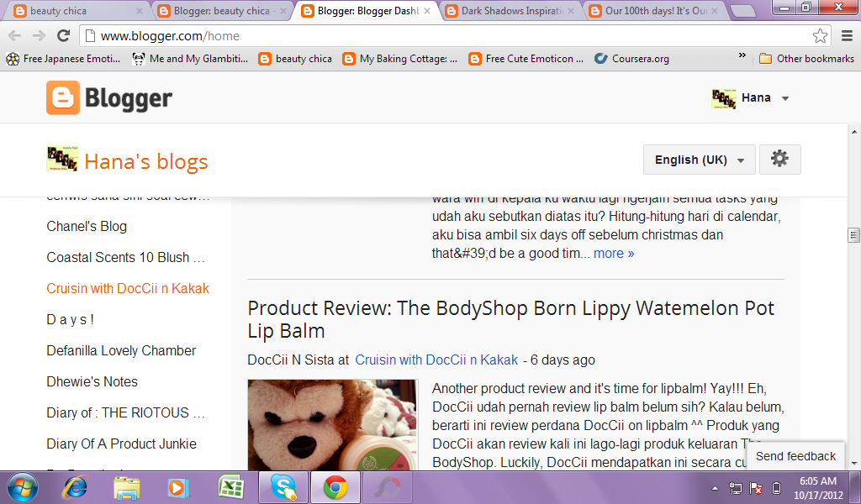Screen dimensions: 861x504
Task: Open the Other bookmarks folder
Action: [x=806, y=59]
